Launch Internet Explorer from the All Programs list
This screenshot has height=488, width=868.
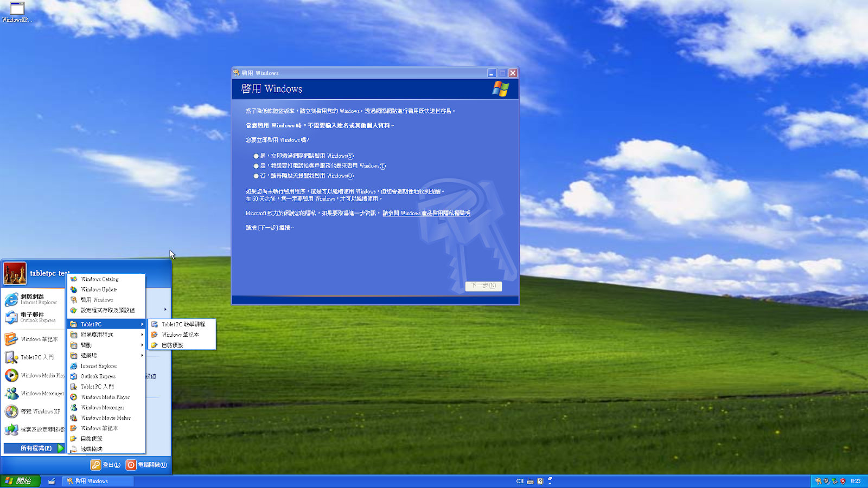pos(106,366)
